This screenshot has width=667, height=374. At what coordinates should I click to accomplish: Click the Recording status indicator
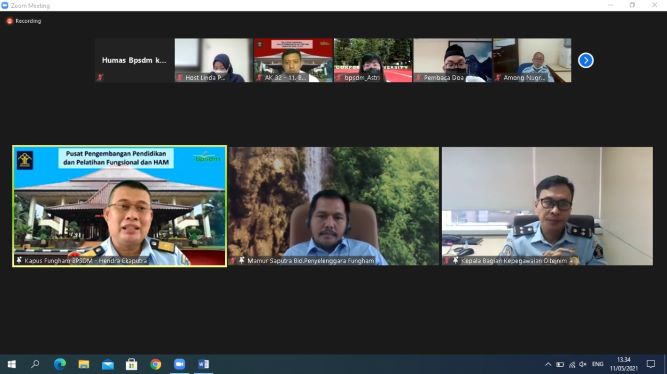[24, 21]
